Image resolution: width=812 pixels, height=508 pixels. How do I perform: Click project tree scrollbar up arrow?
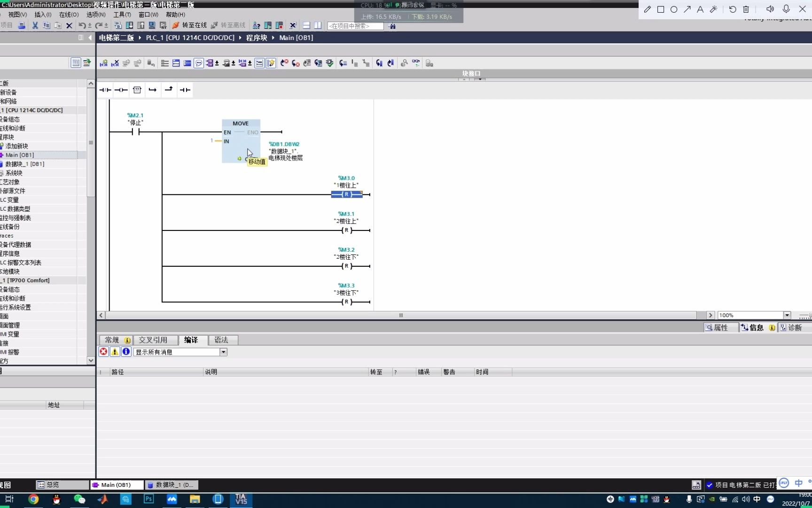91,83
